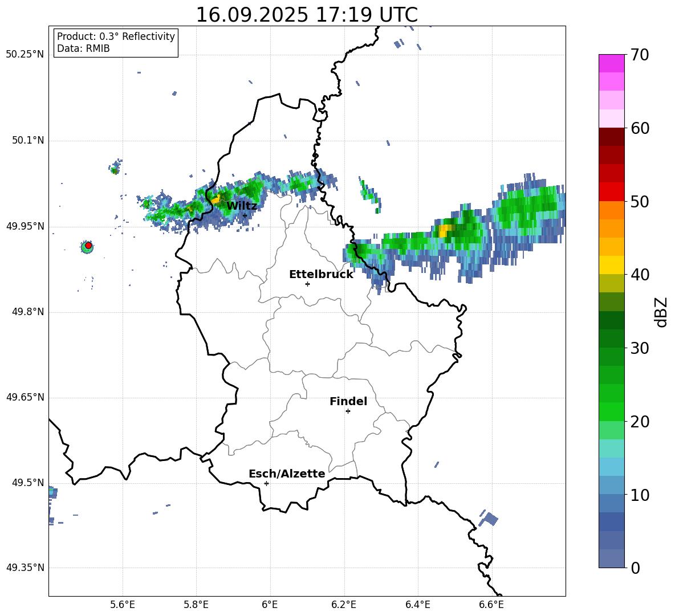Click the colorbar 0 tick label
The image size is (675, 616).
[x=635, y=568]
